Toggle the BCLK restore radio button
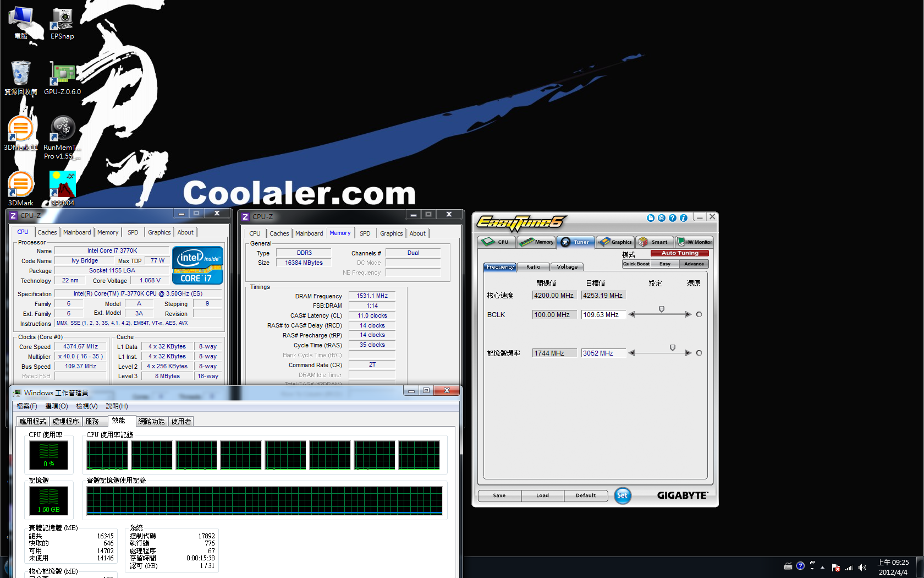 pos(699,314)
